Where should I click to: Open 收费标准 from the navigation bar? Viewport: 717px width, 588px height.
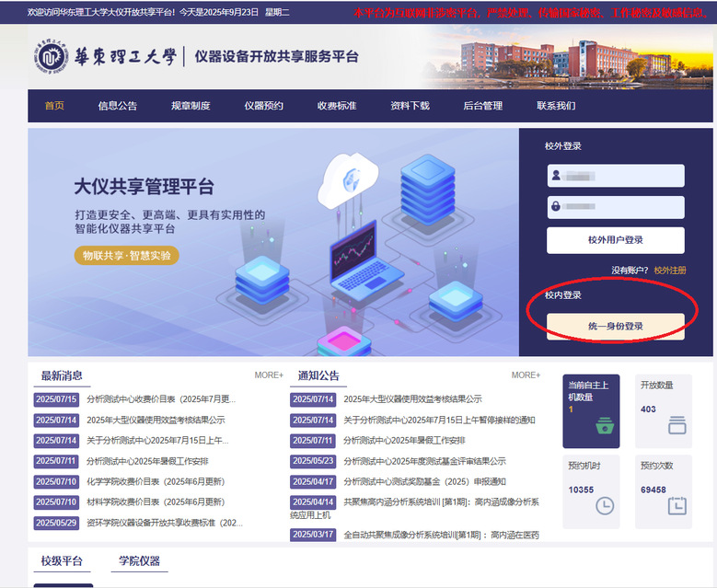[x=337, y=106]
